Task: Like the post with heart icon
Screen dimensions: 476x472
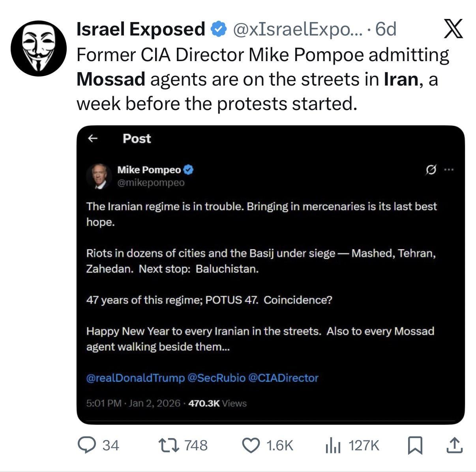Action: 250,445
